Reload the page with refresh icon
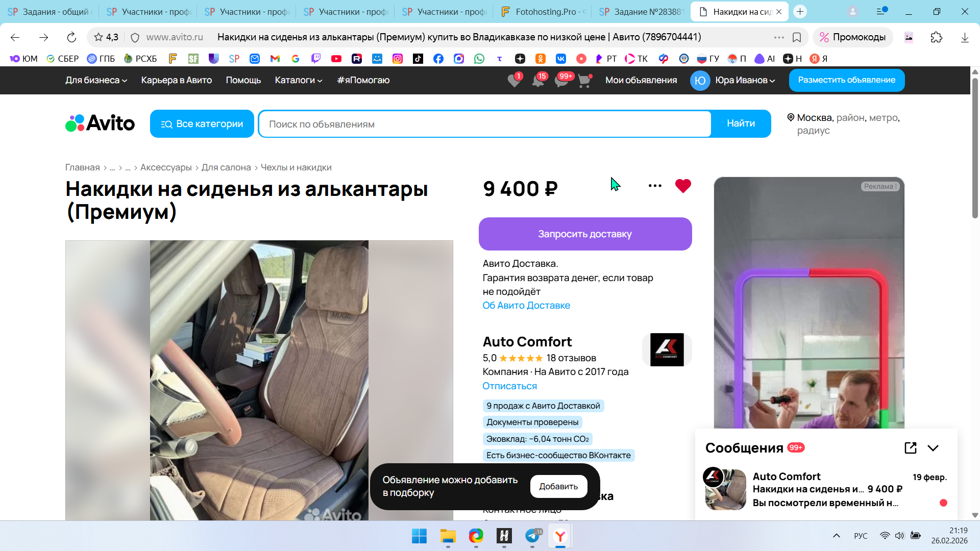 [x=71, y=37]
